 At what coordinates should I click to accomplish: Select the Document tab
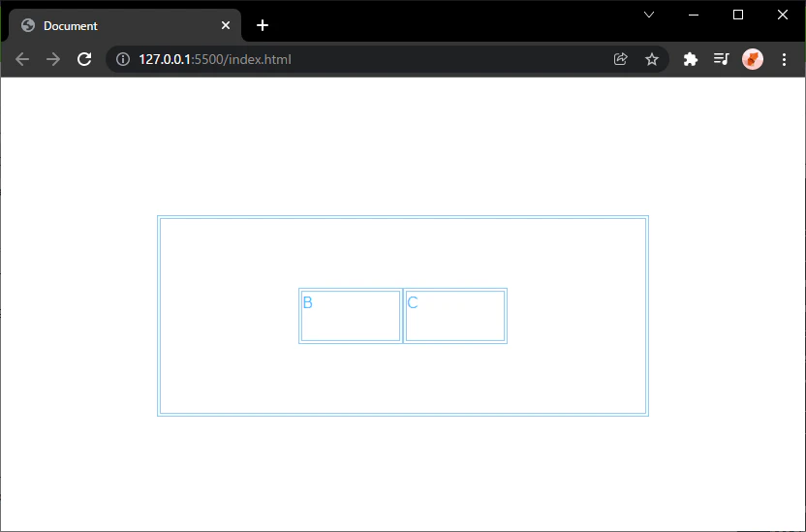pyautogui.click(x=125, y=25)
